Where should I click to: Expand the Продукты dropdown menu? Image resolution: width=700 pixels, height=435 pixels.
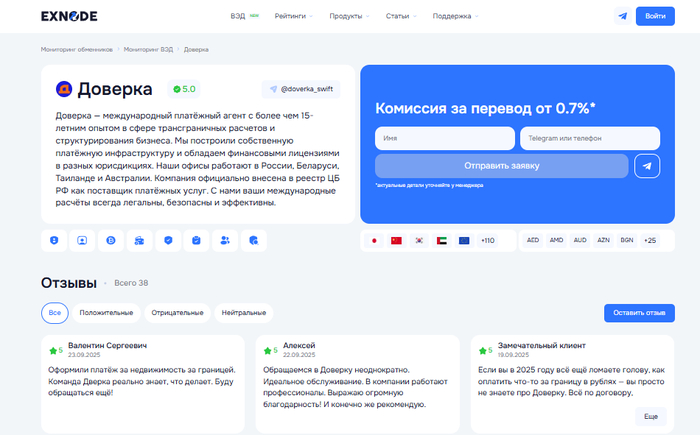click(349, 16)
